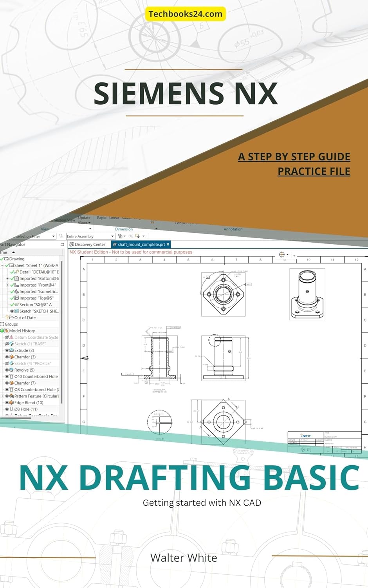The width and height of the screenshot is (368, 588).
Task: Click the Revolve (5) feature icon
Action: click(11, 370)
